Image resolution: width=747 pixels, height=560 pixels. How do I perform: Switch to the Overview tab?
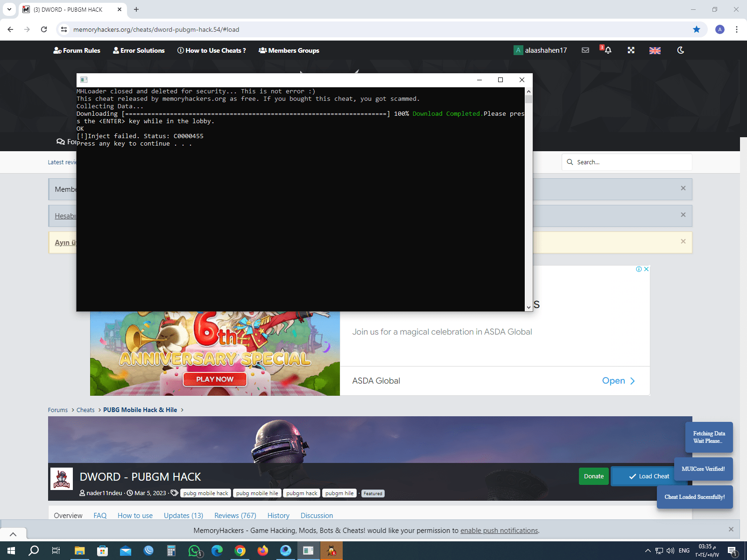pos(68,515)
